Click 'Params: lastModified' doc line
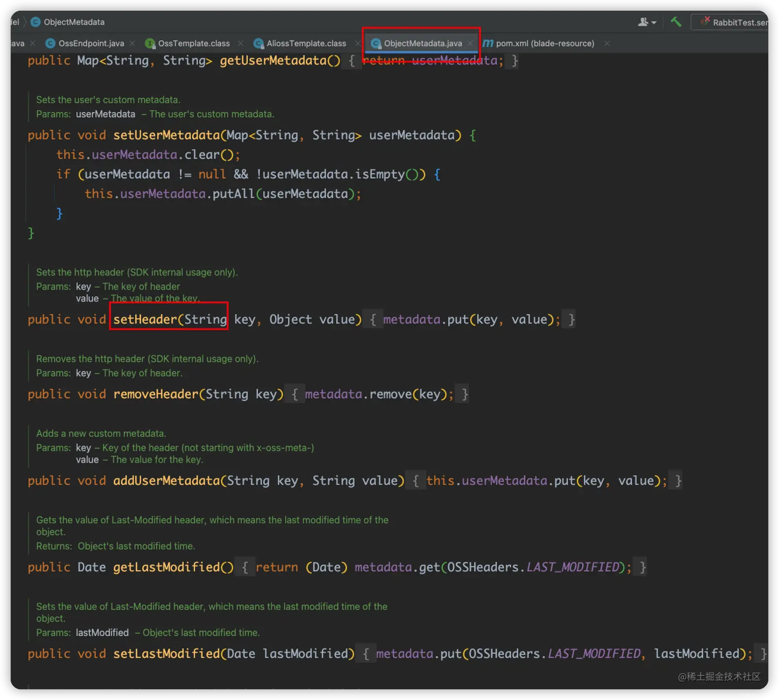Viewport: 779px width, 700px height. pos(82,633)
